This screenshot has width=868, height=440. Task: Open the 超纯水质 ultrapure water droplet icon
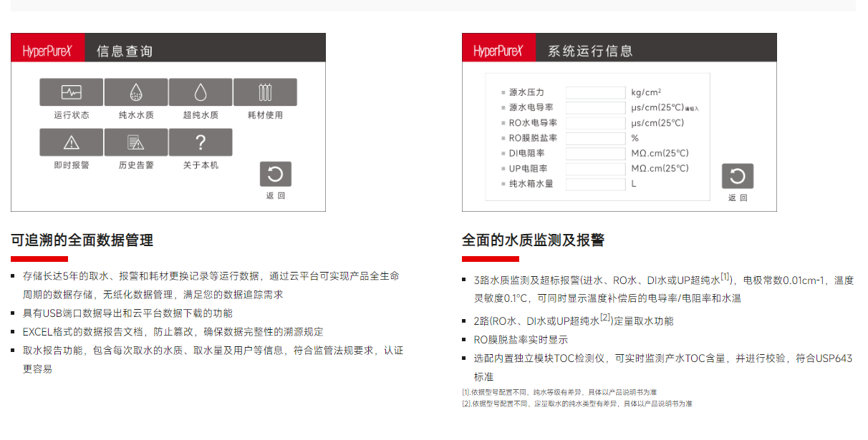click(x=201, y=92)
